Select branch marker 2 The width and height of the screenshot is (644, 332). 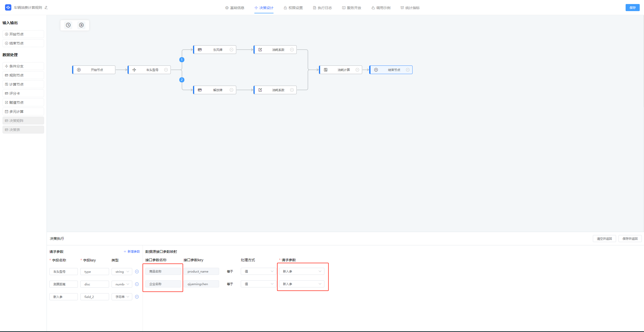click(182, 80)
